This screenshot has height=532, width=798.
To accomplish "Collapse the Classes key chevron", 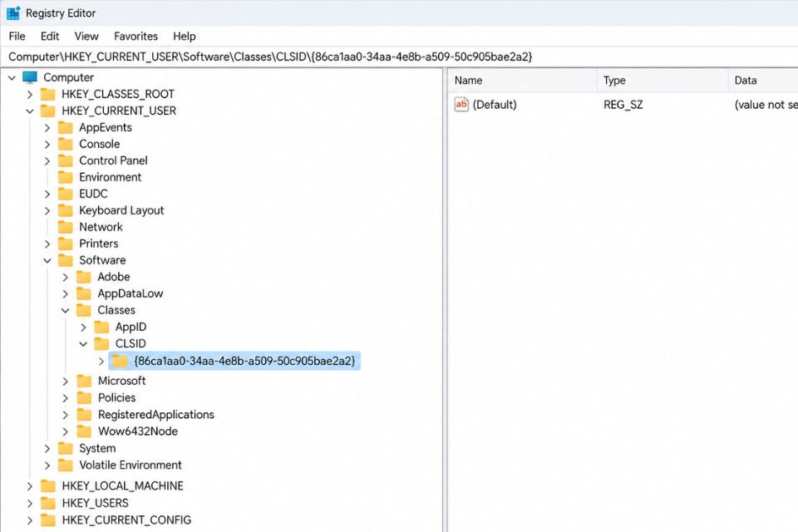I will point(65,311).
